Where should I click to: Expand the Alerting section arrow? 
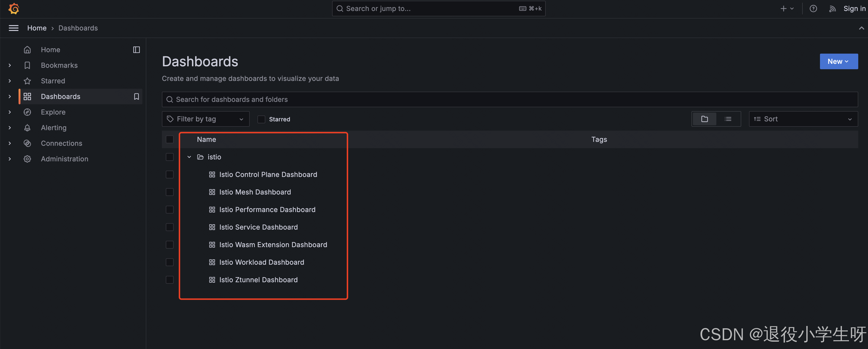(10, 128)
